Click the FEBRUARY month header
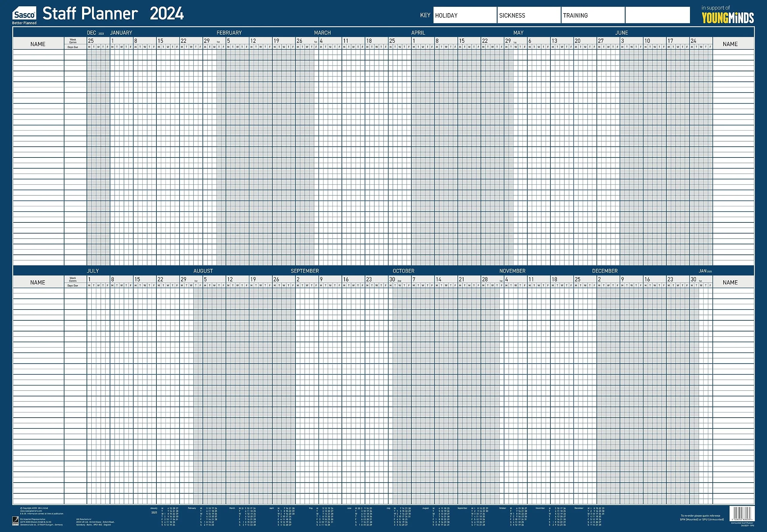The width and height of the screenshot is (767, 532). pyautogui.click(x=229, y=33)
